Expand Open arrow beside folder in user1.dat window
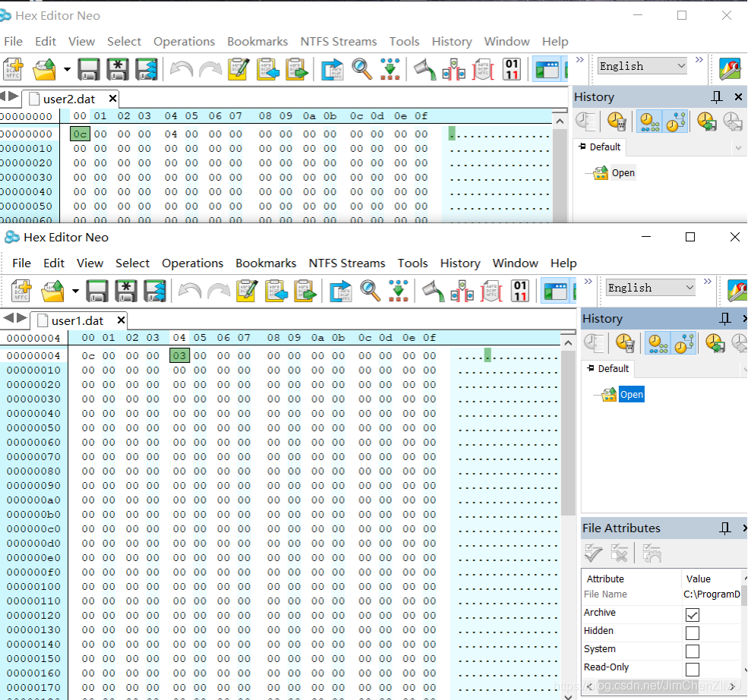 tap(75, 290)
